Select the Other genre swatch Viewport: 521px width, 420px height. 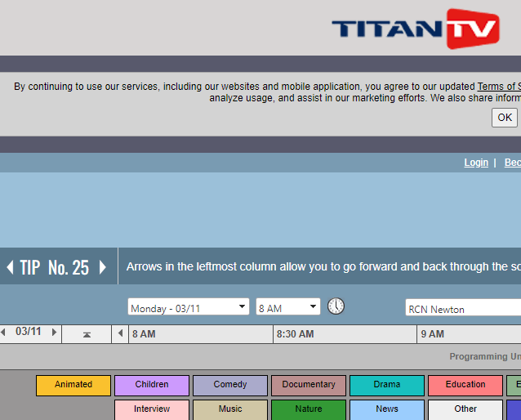tap(465, 409)
